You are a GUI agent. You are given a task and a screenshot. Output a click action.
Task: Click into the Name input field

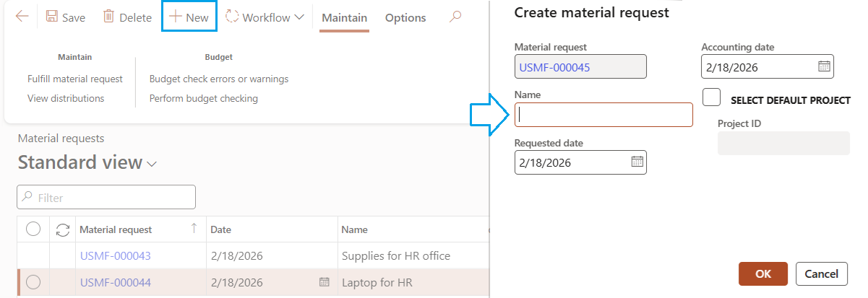point(603,115)
